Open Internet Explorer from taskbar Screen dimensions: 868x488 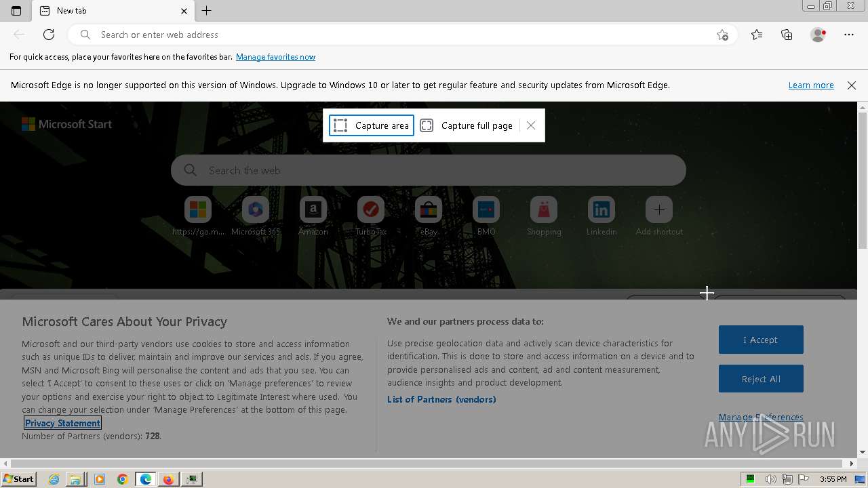point(54,479)
